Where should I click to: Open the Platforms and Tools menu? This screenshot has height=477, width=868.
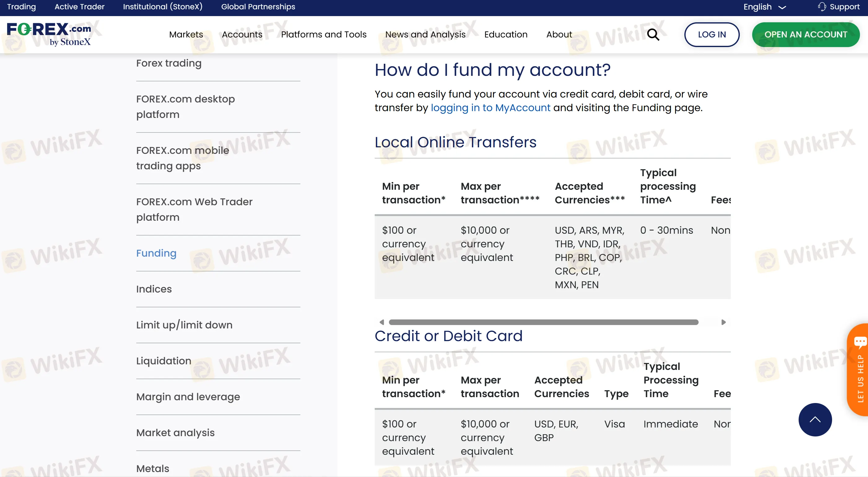[x=324, y=34]
